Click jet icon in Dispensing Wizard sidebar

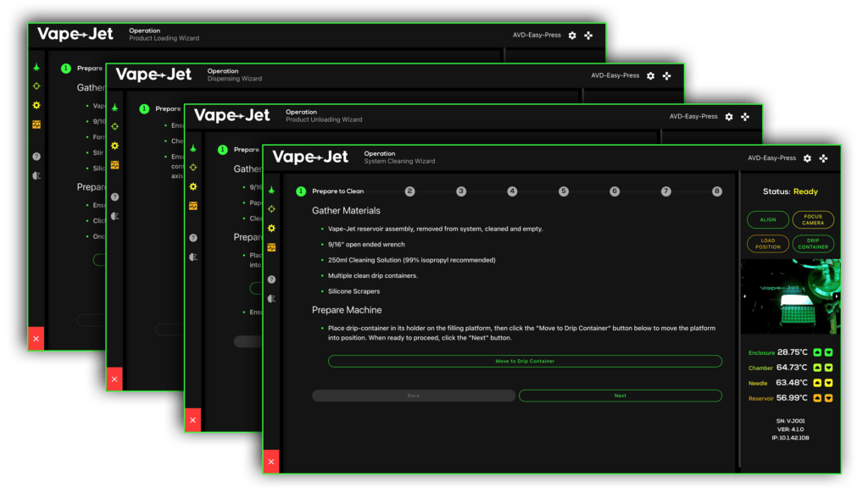[x=114, y=108]
